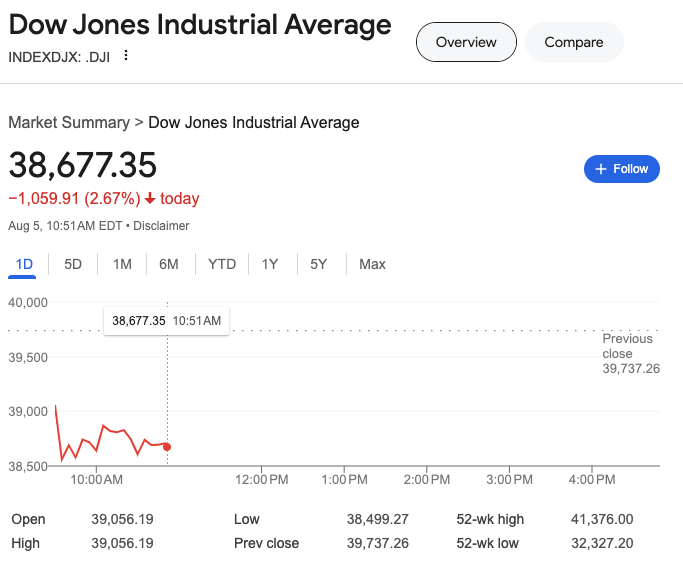
Task: Switch chart to YTD range
Action: click(222, 264)
